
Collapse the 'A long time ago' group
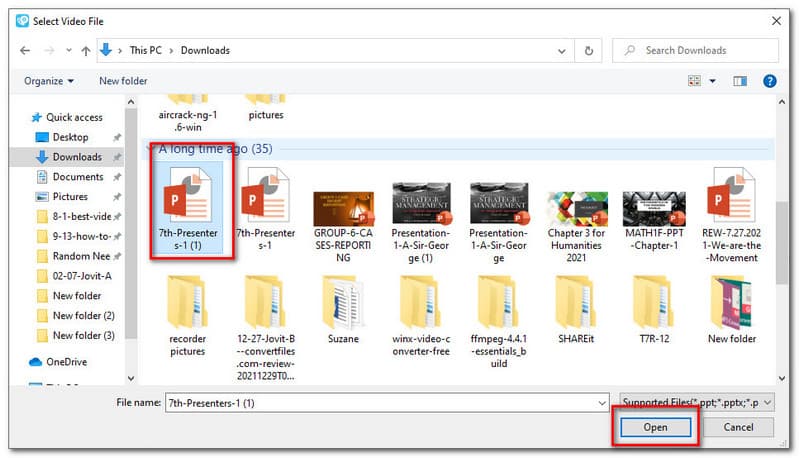[151, 148]
